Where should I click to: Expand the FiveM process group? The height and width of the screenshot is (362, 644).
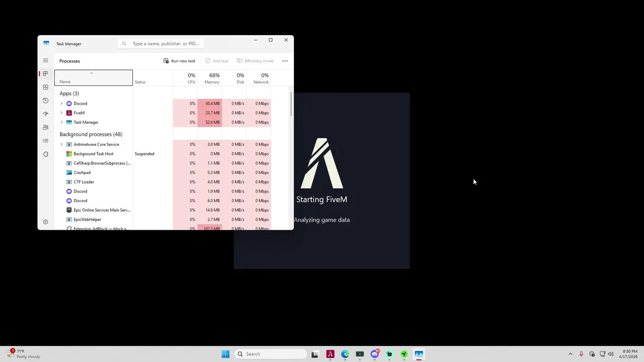point(61,113)
